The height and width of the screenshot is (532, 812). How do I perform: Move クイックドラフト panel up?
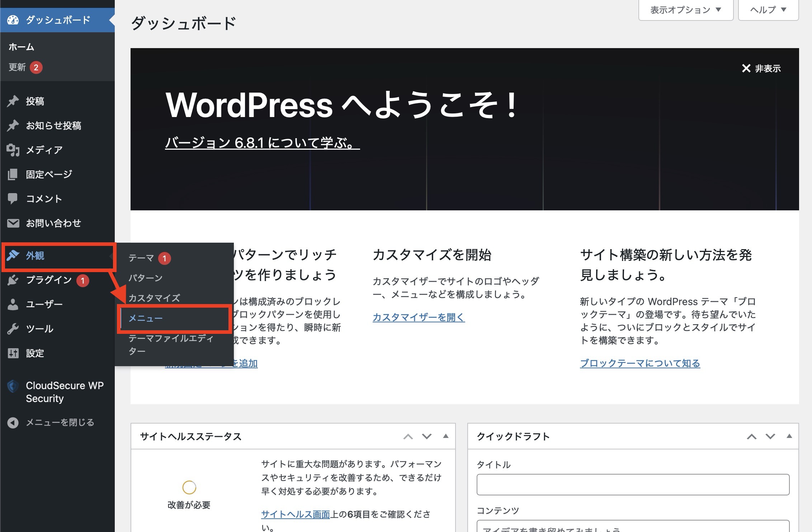pyautogui.click(x=751, y=437)
